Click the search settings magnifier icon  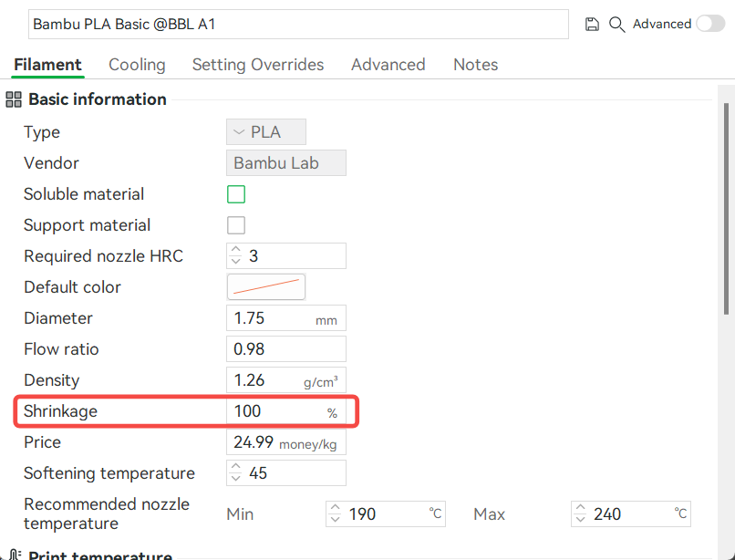[616, 25]
